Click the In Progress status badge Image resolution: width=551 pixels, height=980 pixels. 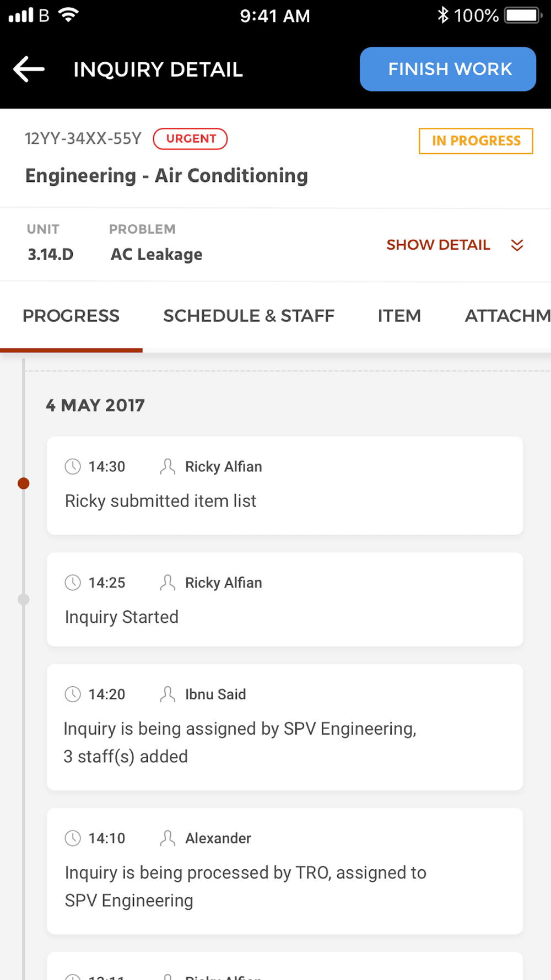point(476,141)
